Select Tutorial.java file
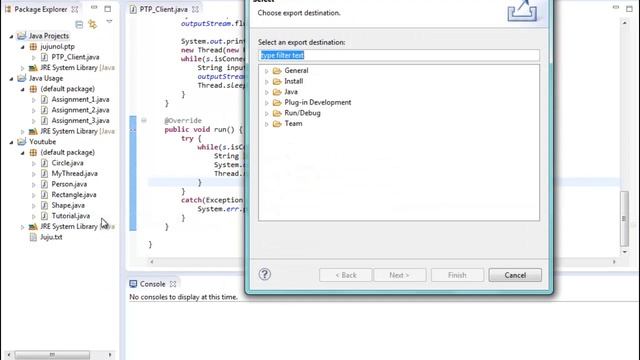This screenshot has width=640, height=360. tap(71, 216)
